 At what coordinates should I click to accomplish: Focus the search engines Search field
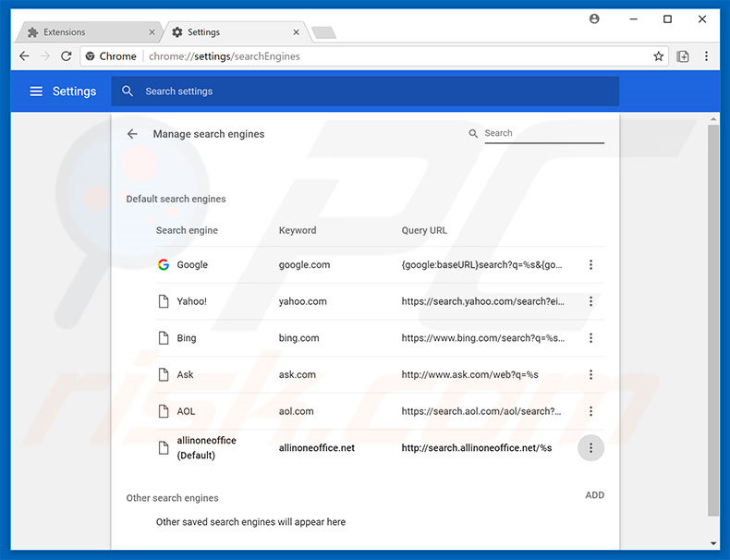(544, 134)
